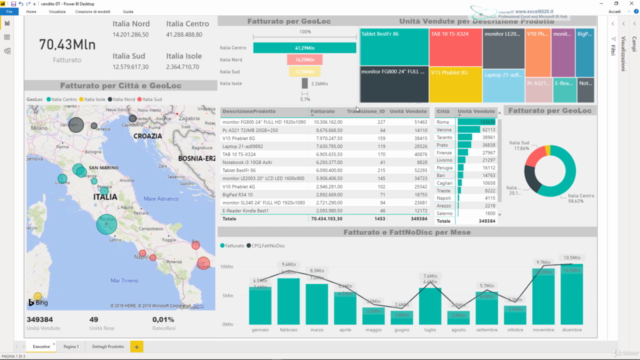
Task: Click next page tabs arrow
Action: (23, 347)
